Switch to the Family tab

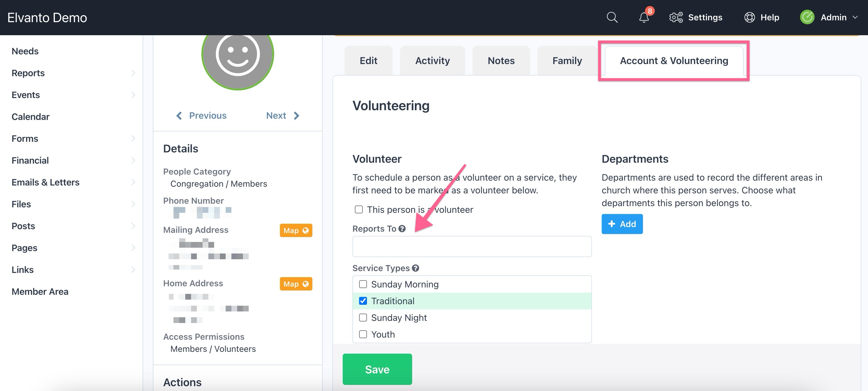point(567,60)
